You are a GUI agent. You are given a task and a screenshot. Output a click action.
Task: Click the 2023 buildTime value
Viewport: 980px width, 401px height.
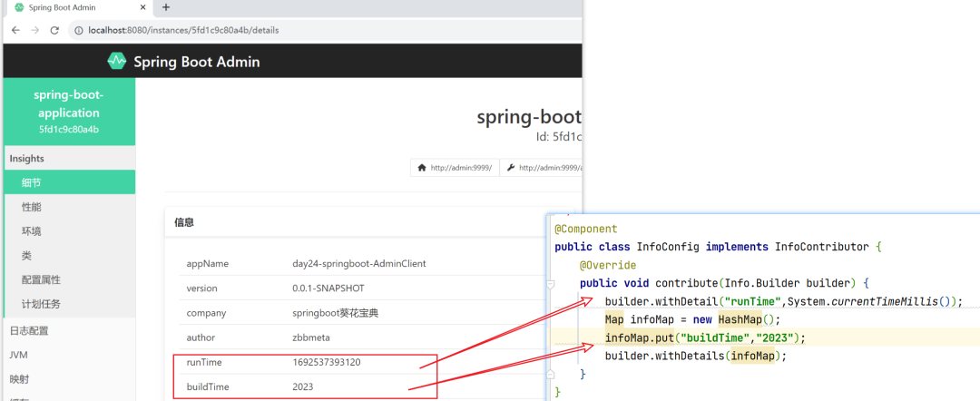[302, 387]
